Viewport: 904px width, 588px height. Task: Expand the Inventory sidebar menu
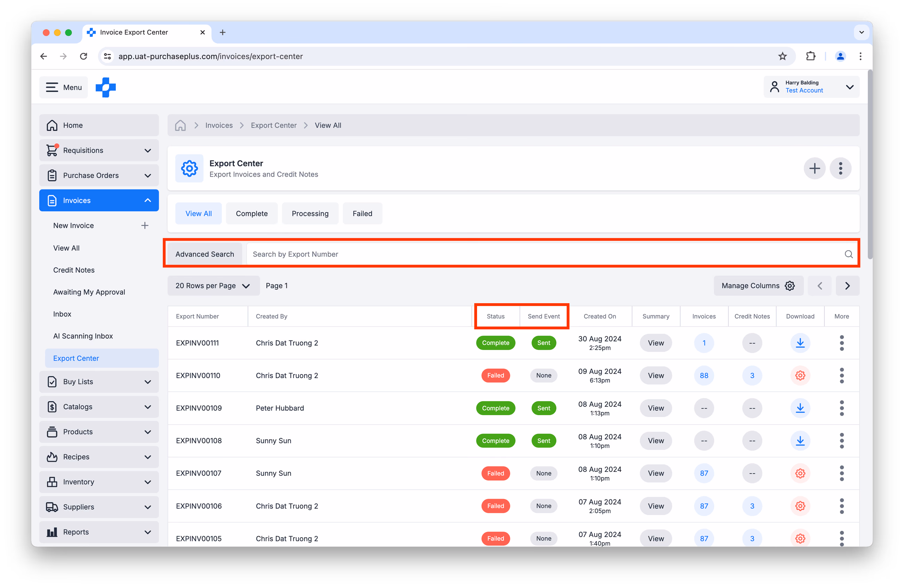point(99,482)
